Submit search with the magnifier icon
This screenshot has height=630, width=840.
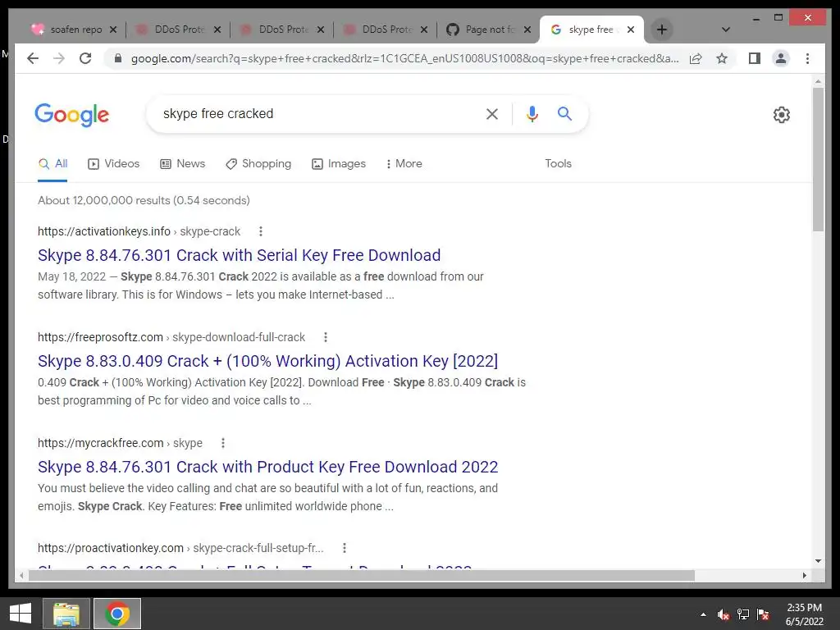(x=564, y=113)
